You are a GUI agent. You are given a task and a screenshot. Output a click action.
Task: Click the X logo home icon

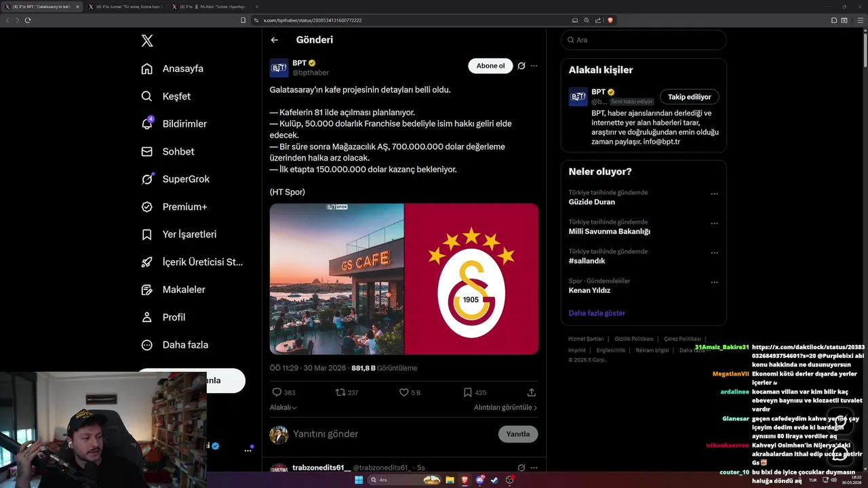click(147, 41)
